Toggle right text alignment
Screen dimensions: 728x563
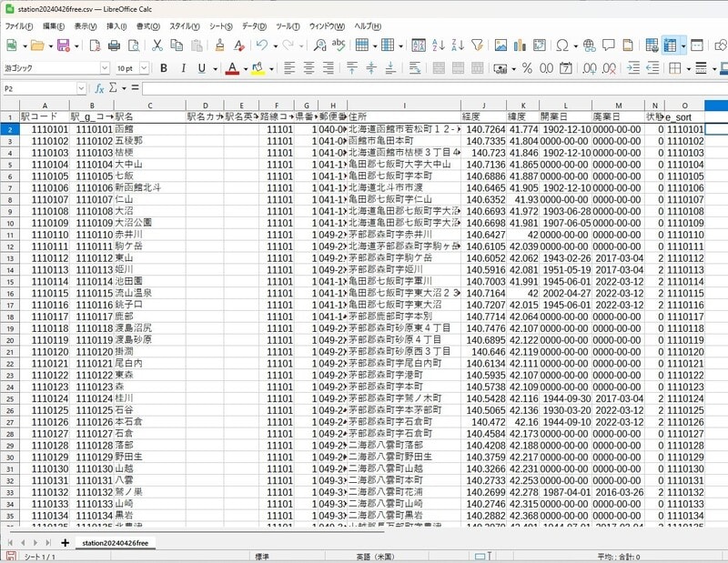click(x=329, y=68)
